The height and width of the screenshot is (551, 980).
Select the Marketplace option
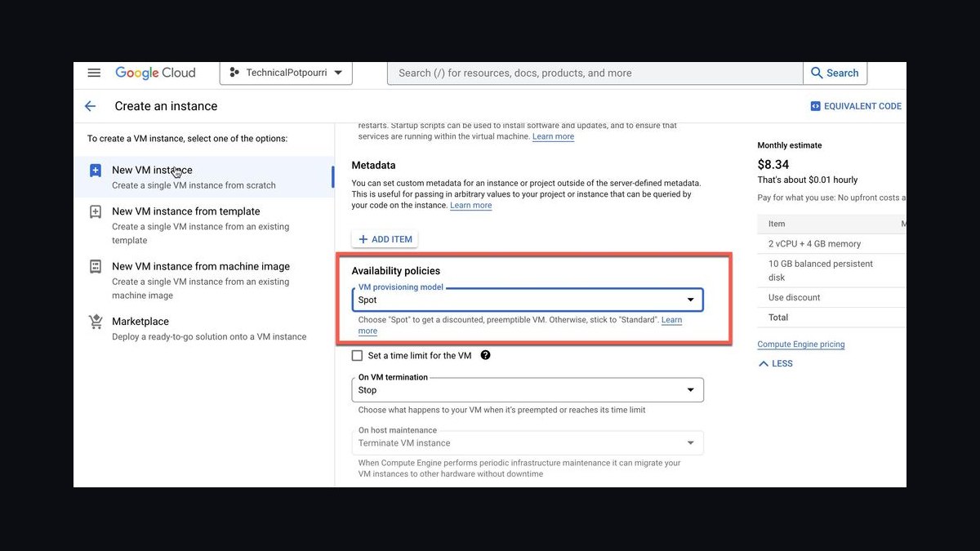coord(203,328)
